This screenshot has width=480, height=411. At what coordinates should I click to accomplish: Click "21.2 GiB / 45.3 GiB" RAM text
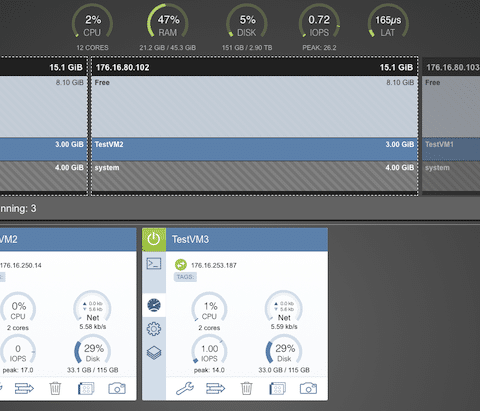click(168, 47)
